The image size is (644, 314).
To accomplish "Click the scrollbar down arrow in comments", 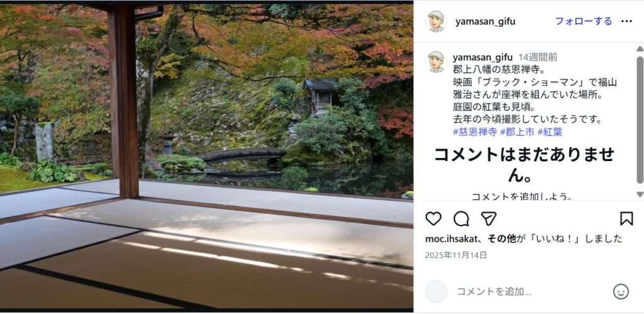I will pyautogui.click(x=640, y=194).
